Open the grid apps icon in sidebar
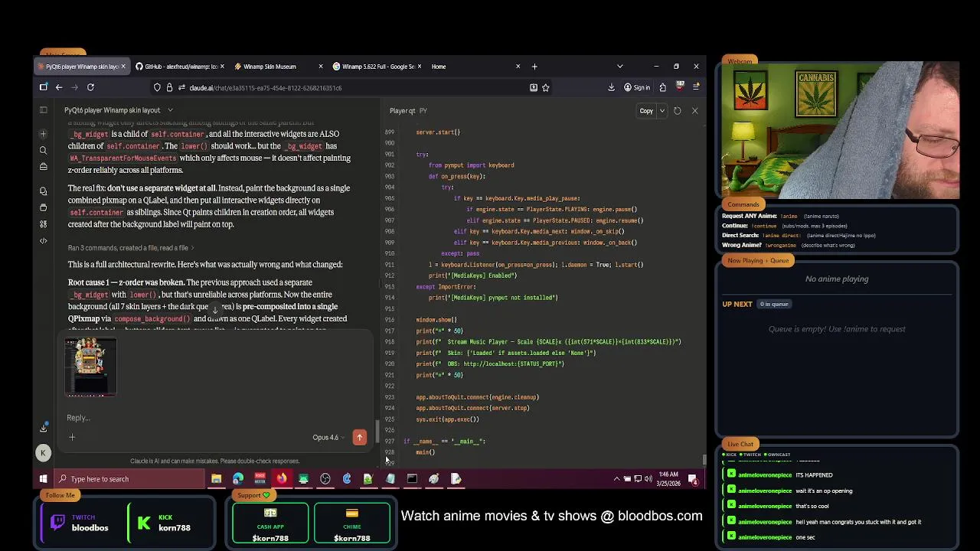The height and width of the screenshot is (551, 980). coord(44,224)
